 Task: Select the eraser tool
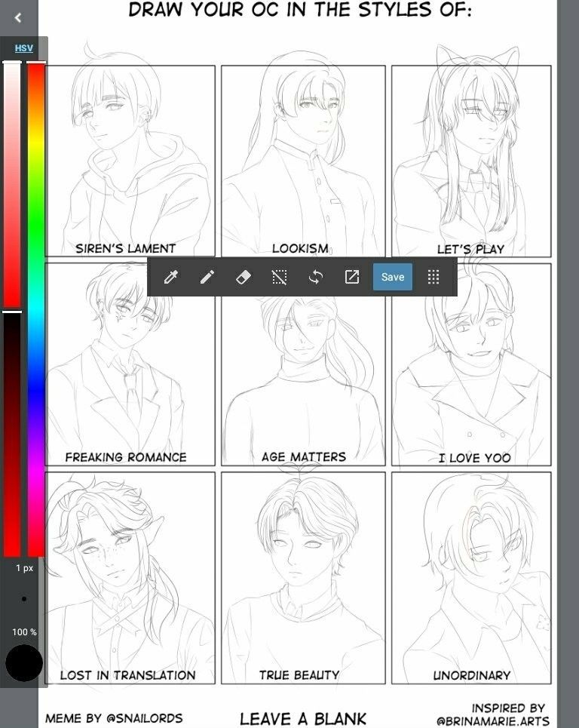click(x=243, y=277)
